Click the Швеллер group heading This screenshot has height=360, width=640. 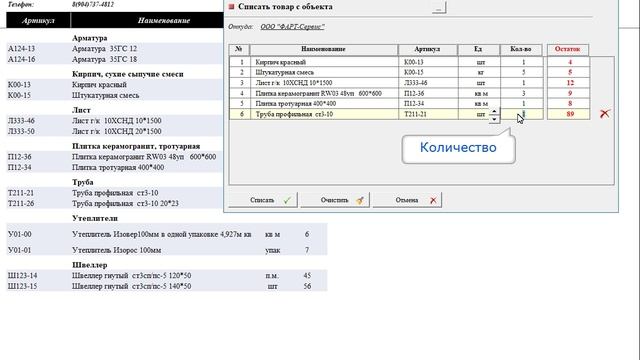pyautogui.click(x=89, y=265)
